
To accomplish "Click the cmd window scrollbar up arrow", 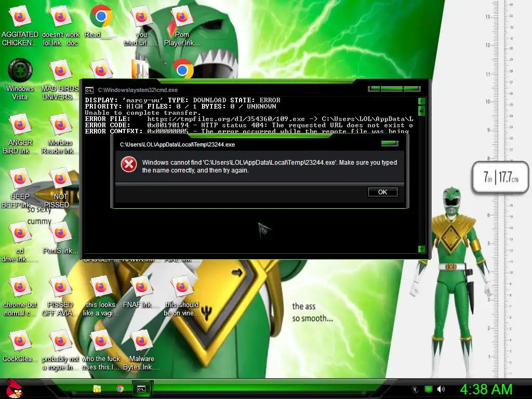I will click(x=421, y=101).
